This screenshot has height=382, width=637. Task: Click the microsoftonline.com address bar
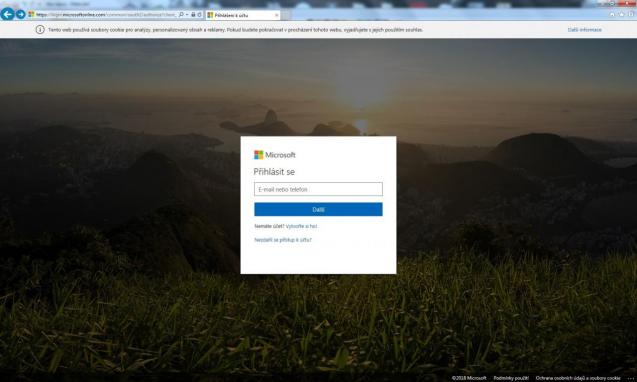click(x=106, y=15)
